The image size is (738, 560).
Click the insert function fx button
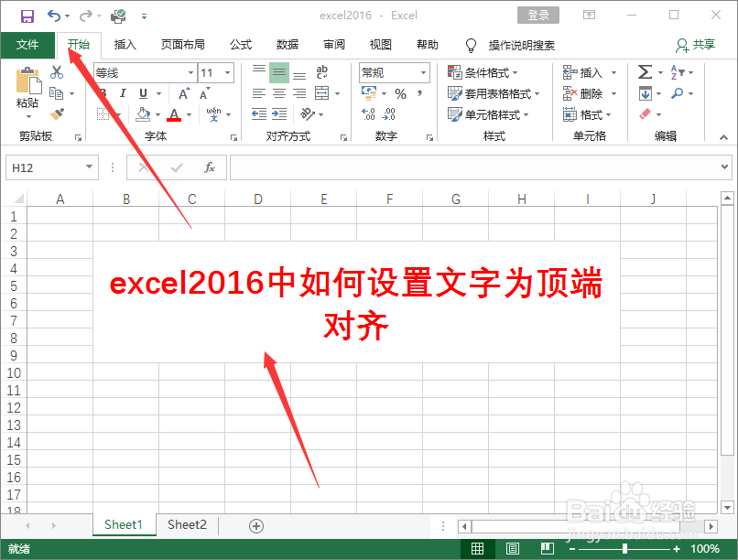[x=210, y=167]
